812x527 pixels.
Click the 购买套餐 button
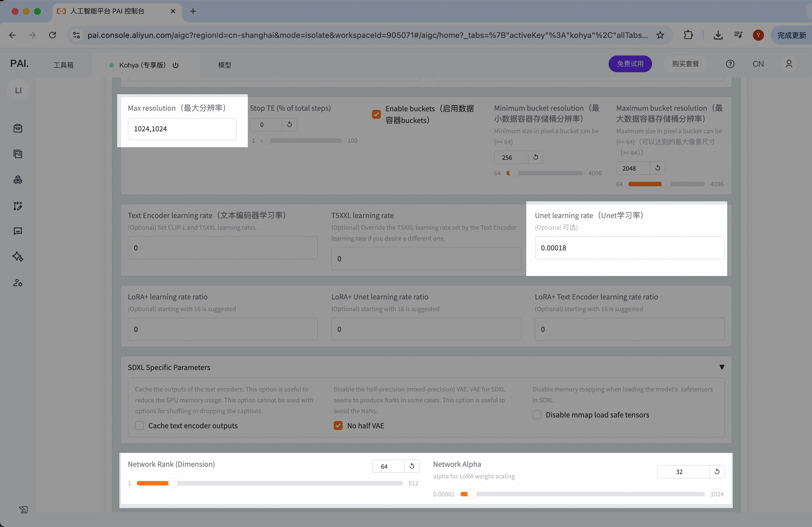coord(685,64)
